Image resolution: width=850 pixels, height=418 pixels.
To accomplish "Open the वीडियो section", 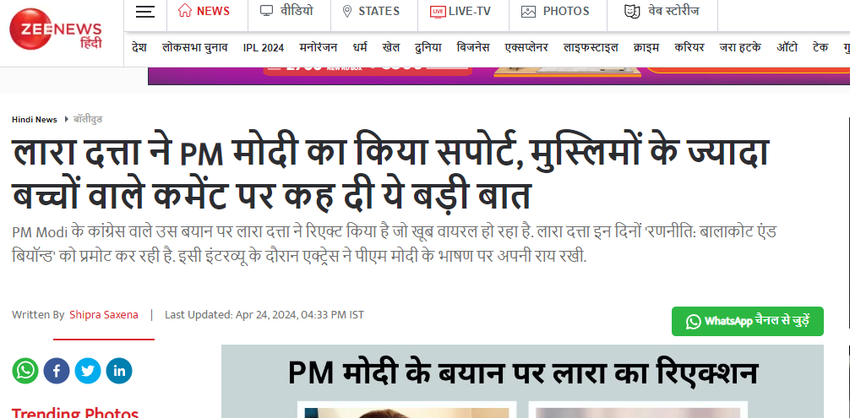I will pyautogui.click(x=286, y=11).
